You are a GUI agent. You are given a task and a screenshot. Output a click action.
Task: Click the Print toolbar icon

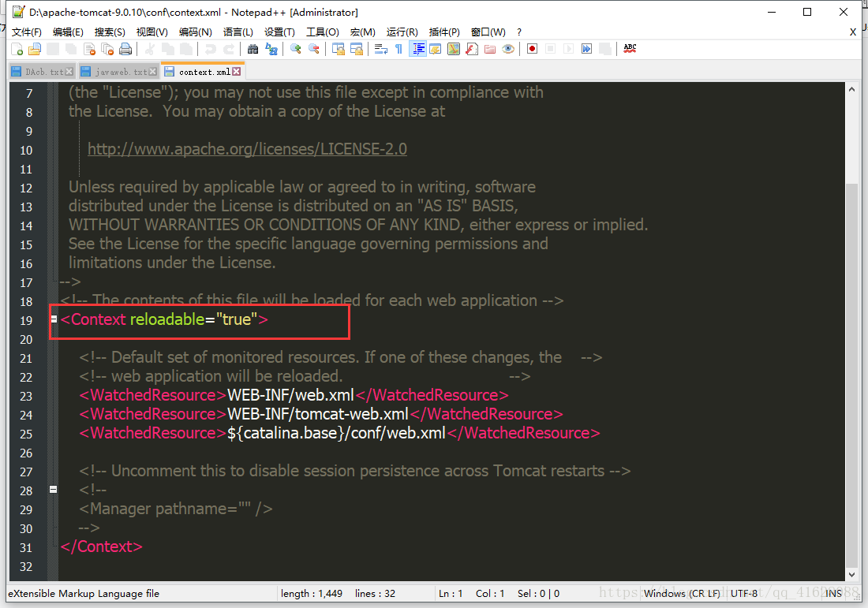(125, 49)
